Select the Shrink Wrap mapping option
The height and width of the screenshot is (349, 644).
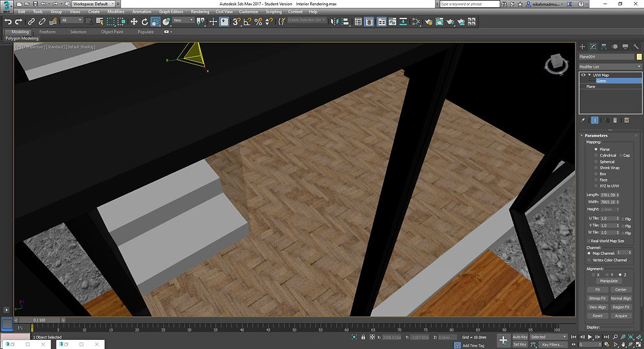[596, 168]
